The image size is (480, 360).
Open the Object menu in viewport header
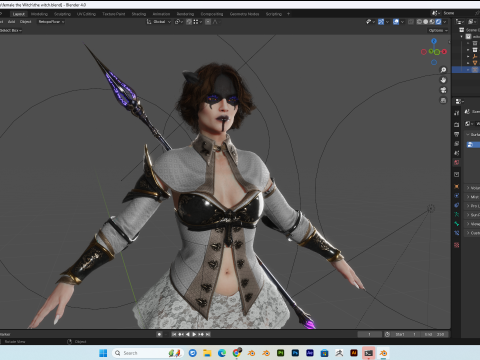(25, 22)
